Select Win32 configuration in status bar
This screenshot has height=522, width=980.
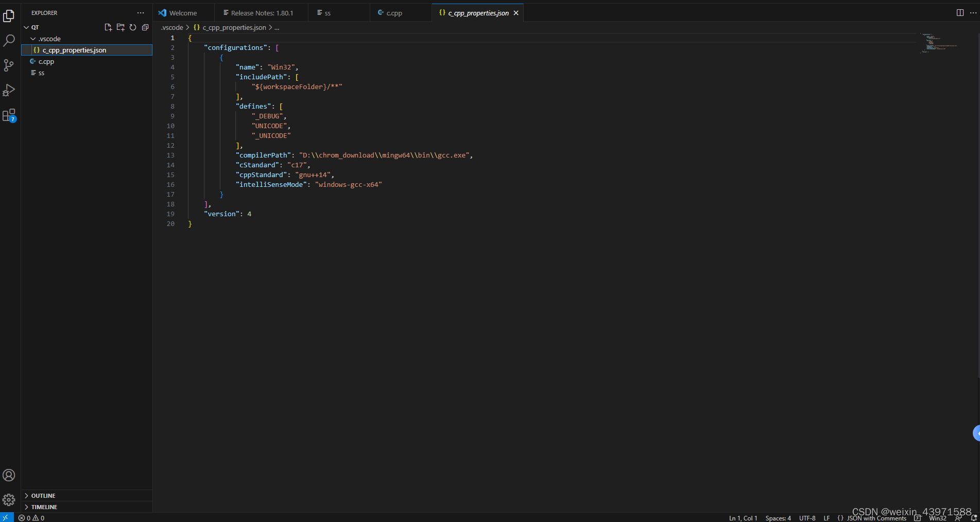938,518
